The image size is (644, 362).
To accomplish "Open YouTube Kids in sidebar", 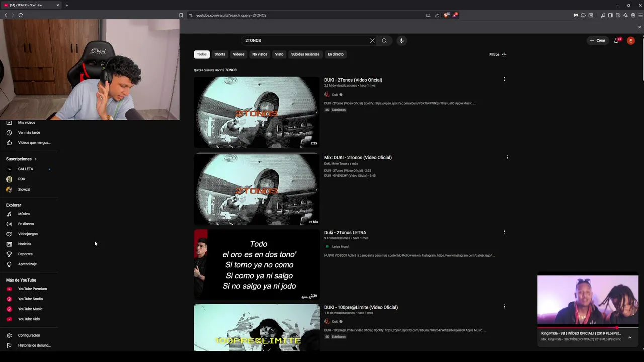I will click(29, 319).
